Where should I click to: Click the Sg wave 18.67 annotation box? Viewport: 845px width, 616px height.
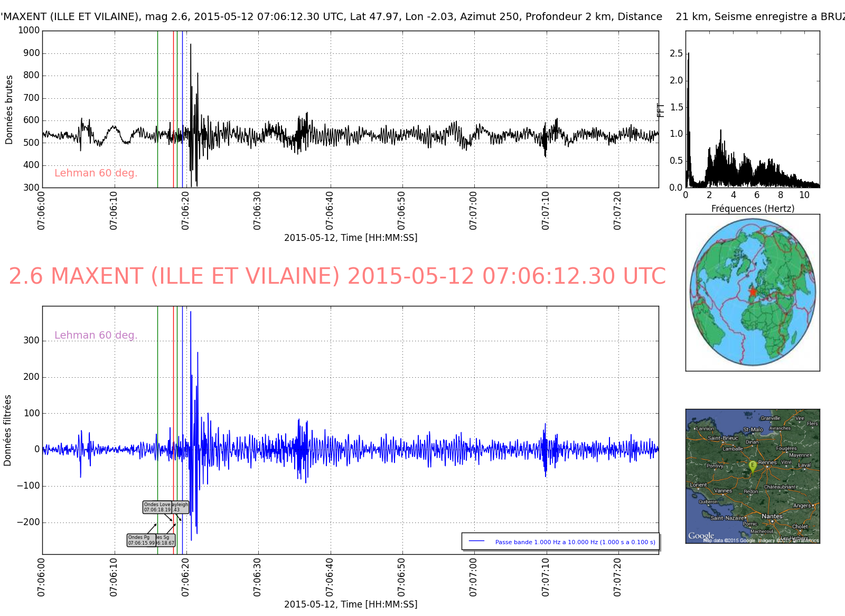pyautogui.click(x=166, y=540)
